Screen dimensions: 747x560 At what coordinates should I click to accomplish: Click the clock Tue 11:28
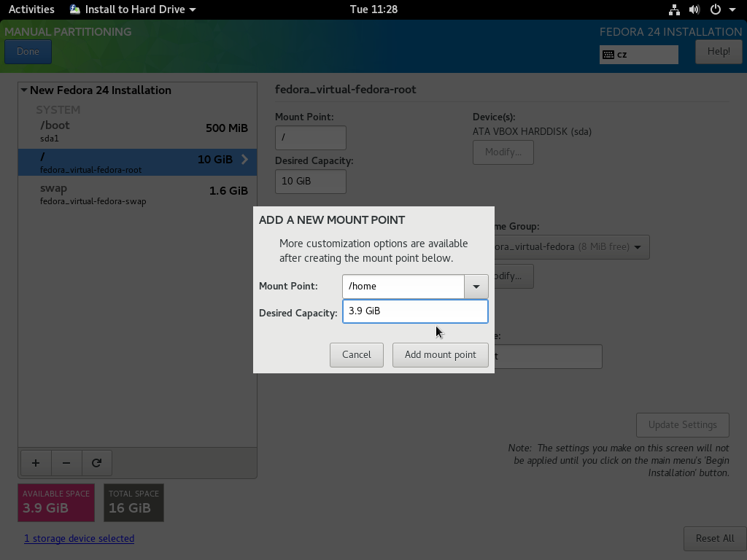coord(373,9)
